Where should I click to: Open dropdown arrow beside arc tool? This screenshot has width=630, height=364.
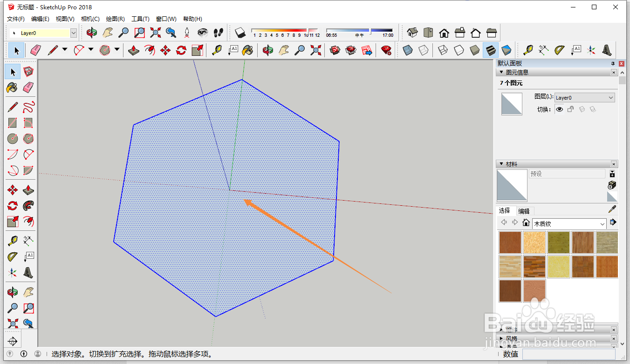point(90,50)
